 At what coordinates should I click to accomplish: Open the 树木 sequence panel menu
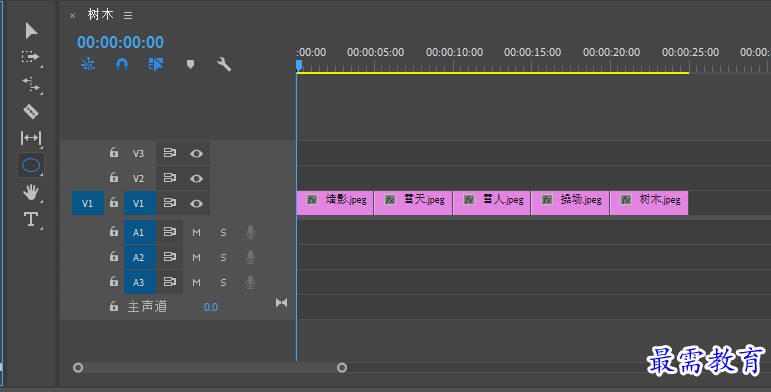click(128, 16)
